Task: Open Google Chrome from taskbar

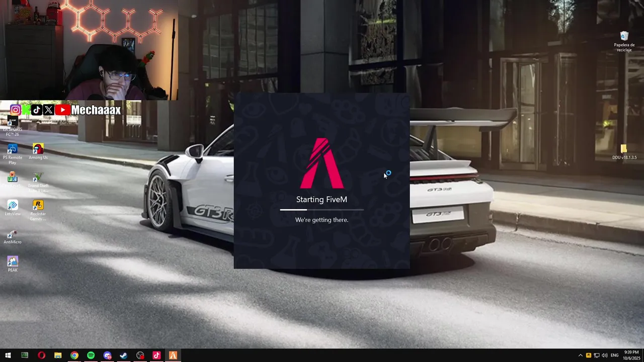Action: pos(74,355)
